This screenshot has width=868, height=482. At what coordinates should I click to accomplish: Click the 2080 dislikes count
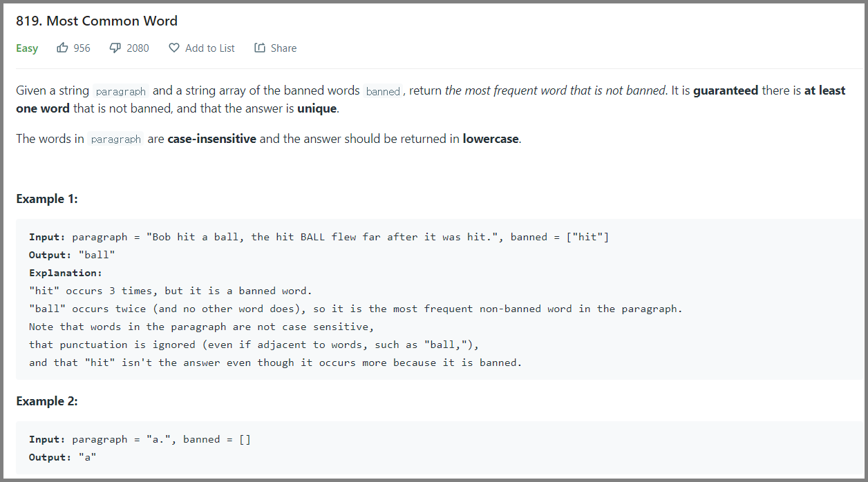(138, 48)
